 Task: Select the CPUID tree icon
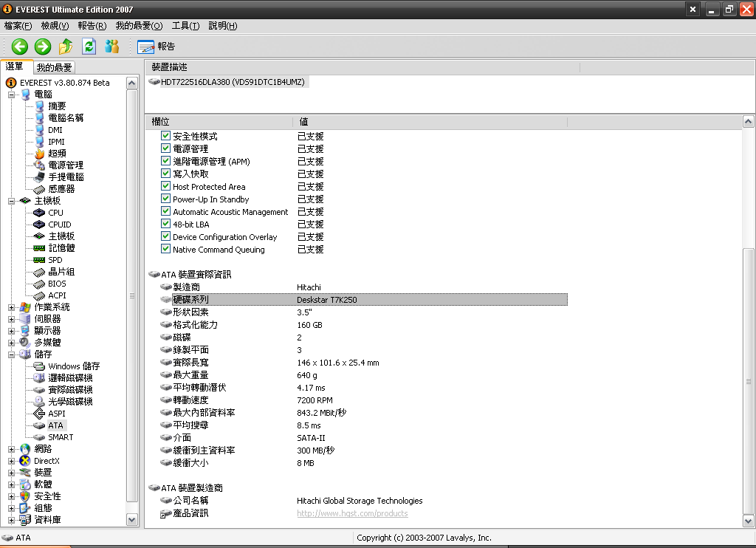click(x=39, y=225)
